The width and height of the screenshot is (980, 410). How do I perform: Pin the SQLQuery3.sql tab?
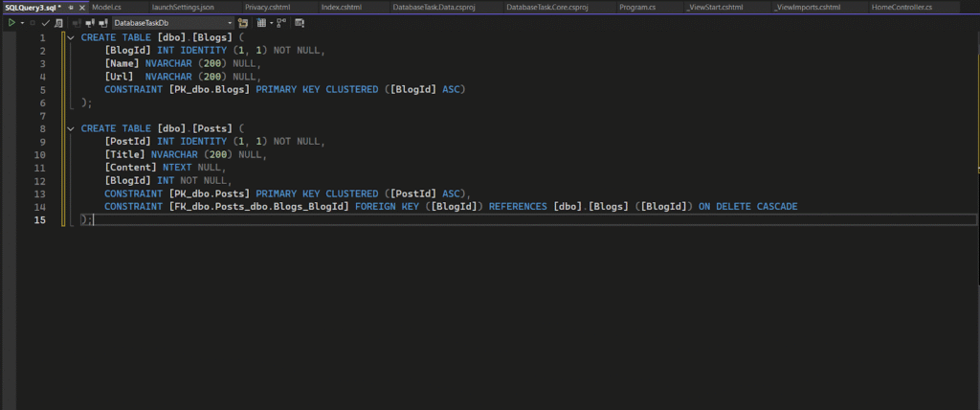[x=72, y=7]
